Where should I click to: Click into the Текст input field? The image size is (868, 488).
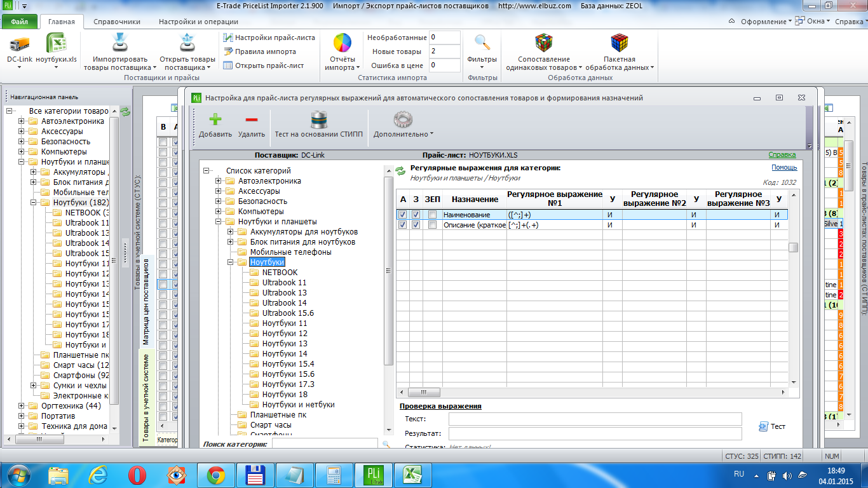(595, 419)
